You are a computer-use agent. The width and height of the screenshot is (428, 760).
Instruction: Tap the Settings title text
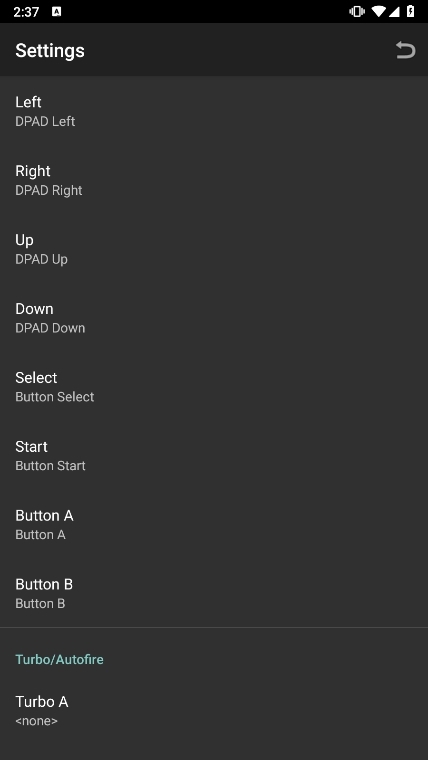50,50
